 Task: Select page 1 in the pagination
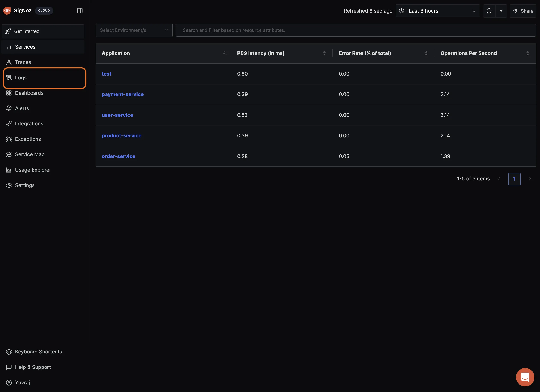(x=514, y=179)
